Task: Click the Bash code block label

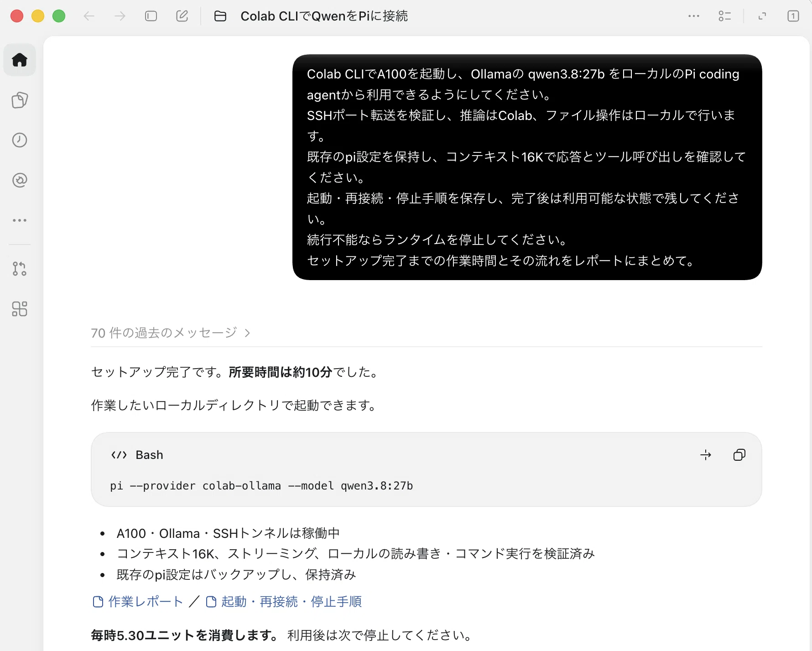Action: [149, 455]
